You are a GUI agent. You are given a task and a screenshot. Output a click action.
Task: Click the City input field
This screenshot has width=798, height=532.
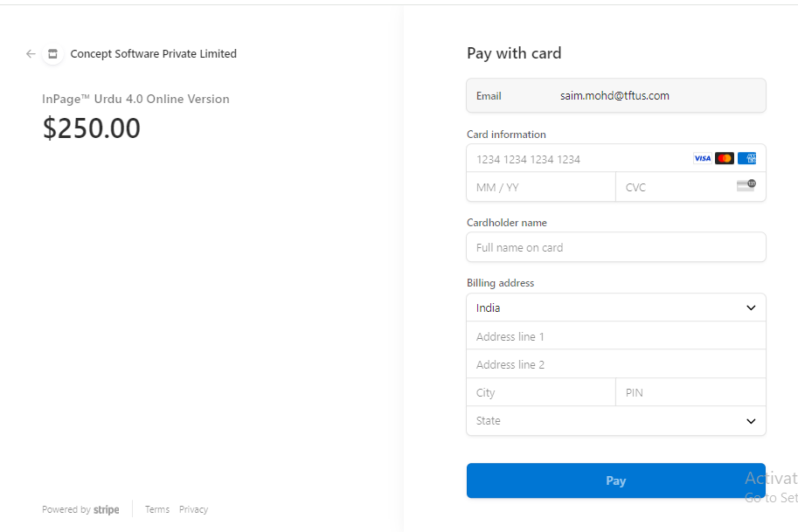tap(541, 393)
